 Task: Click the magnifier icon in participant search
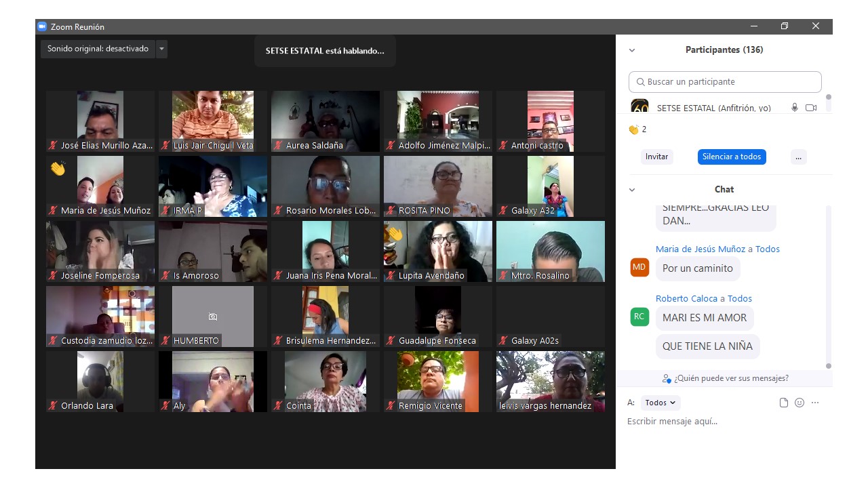click(640, 82)
